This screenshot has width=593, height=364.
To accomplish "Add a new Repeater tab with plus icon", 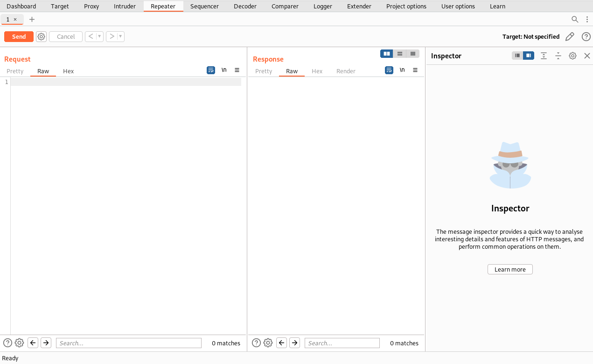I will click(32, 19).
